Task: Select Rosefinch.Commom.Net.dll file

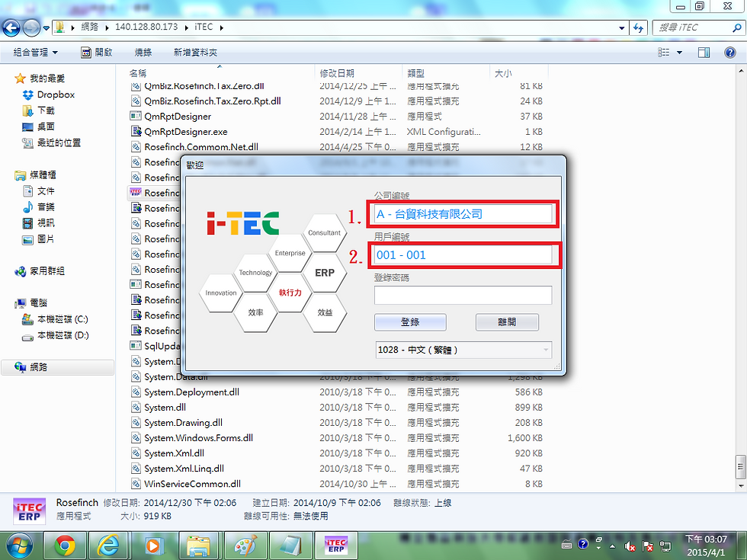Action: (201, 146)
